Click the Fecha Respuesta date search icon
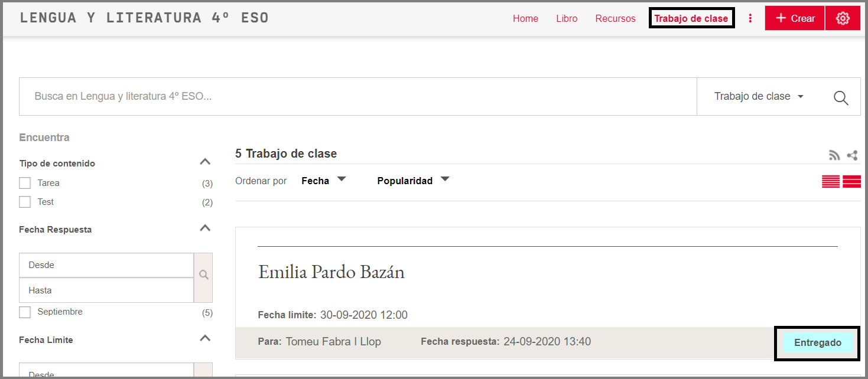 (x=203, y=275)
